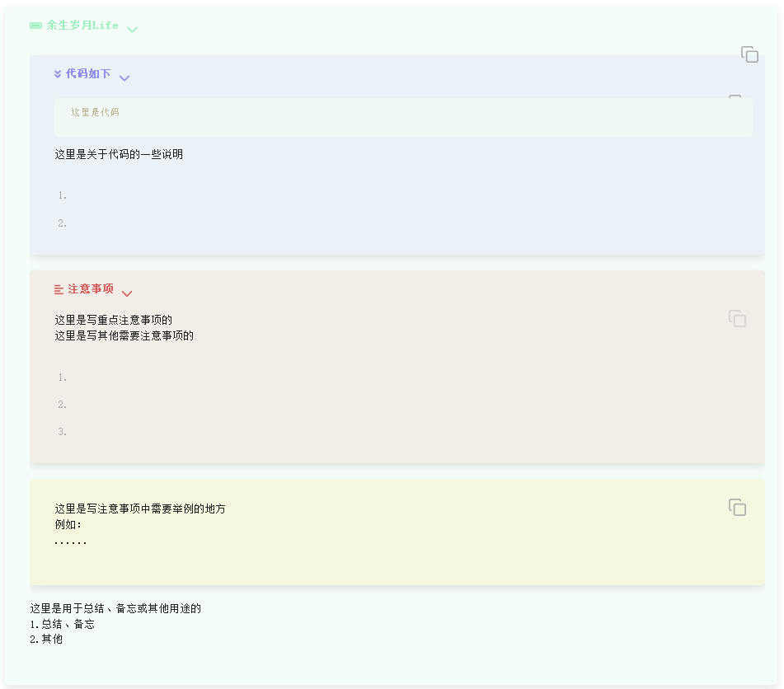784x689 pixels.
Task: Click the line 这里是写注意事项中需要举例的地方
Action: [140, 509]
